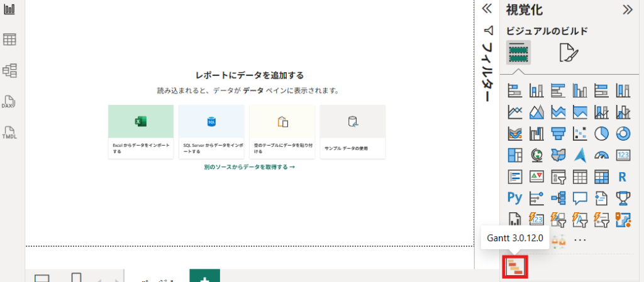
Task: Click 別のソースからデータを取得する link
Action: click(x=249, y=167)
